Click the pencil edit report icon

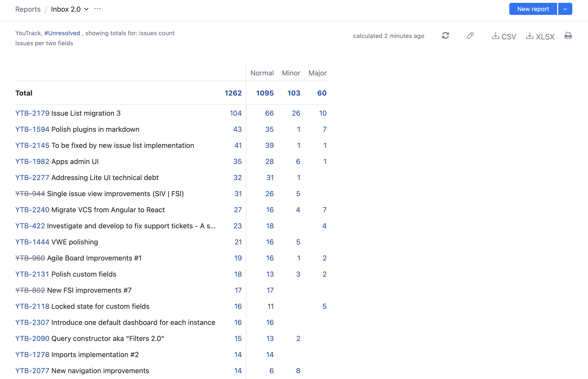click(x=470, y=36)
